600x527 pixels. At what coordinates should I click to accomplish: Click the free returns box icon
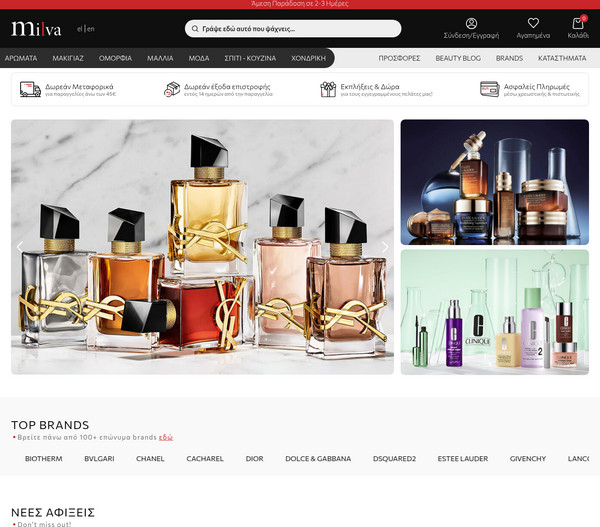[172, 89]
